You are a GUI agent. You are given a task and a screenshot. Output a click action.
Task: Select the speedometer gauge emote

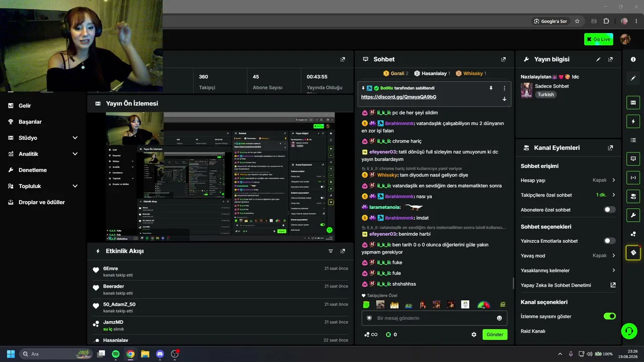[484, 305]
